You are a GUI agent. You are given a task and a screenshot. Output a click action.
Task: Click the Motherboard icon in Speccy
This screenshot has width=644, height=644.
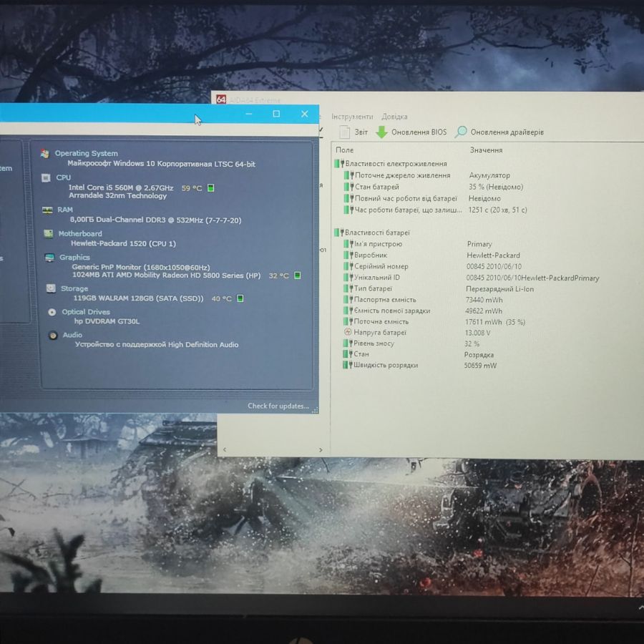click(x=48, y=234)
